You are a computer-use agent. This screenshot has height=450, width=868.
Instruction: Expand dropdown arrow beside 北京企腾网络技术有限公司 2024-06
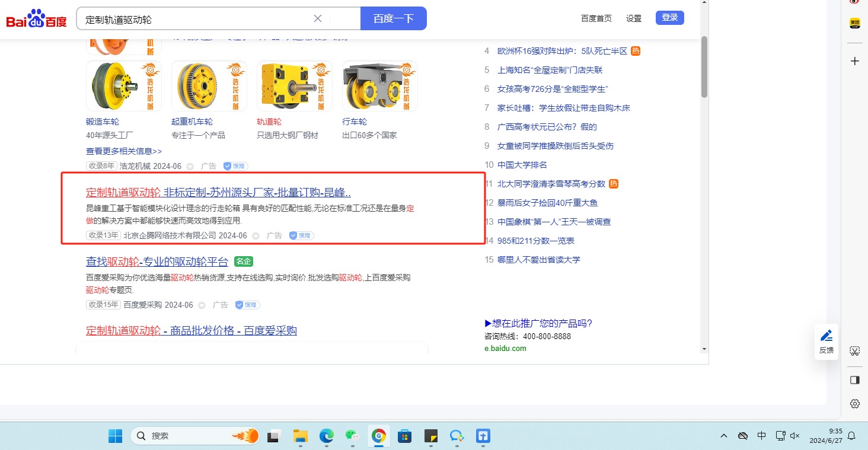point(256,236)
